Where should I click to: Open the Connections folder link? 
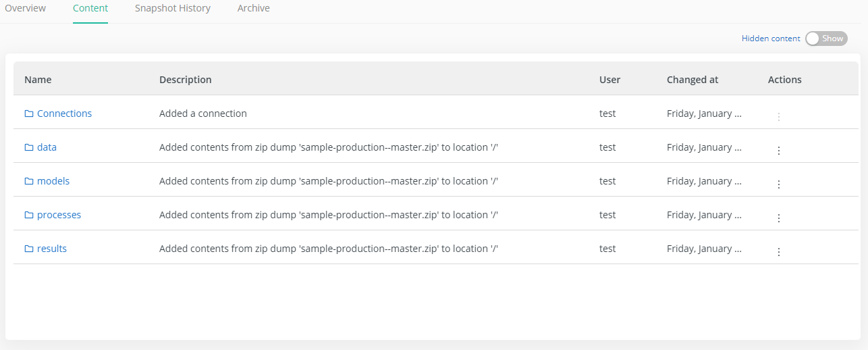[x=64, y=114]
